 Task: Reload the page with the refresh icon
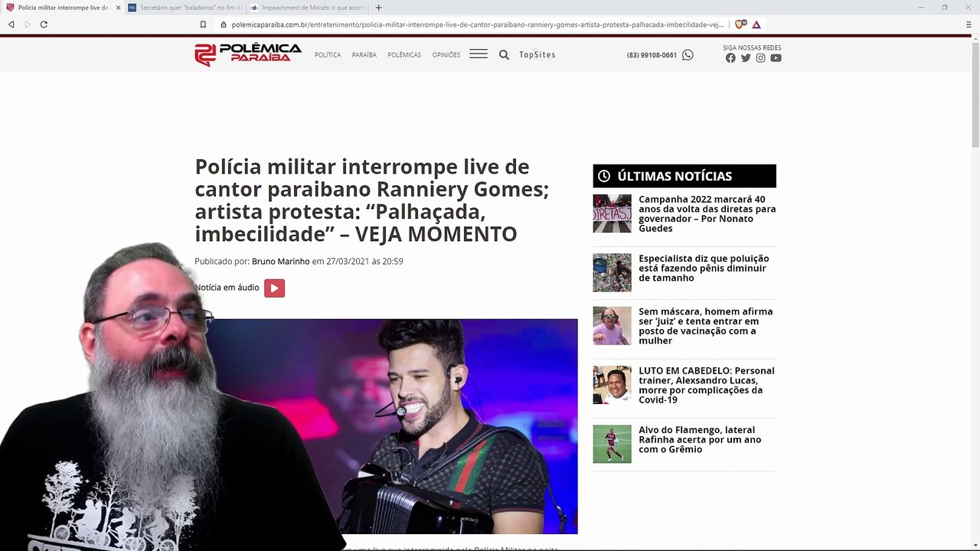click(x=44, y=24)
